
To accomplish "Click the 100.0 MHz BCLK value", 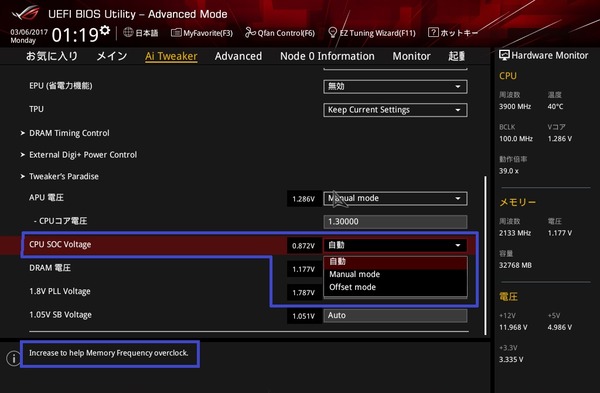I will 516,139.
